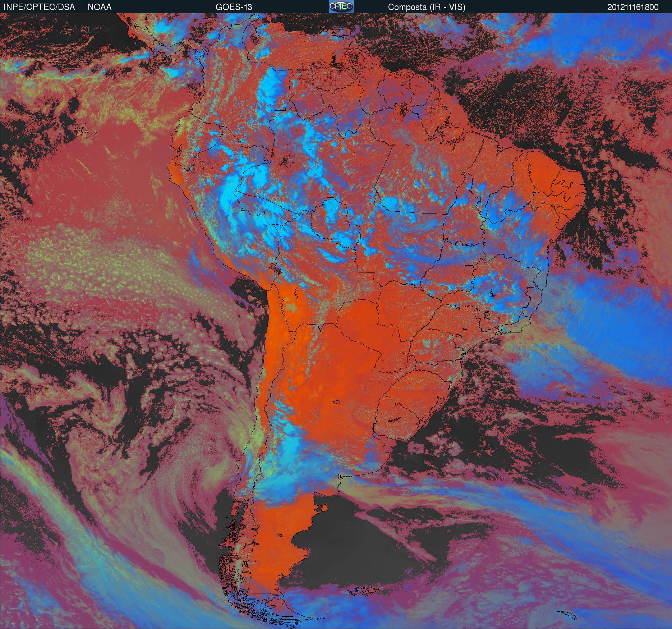
Task: Click the Río de la Plata estuary
Action: (386, 446)
